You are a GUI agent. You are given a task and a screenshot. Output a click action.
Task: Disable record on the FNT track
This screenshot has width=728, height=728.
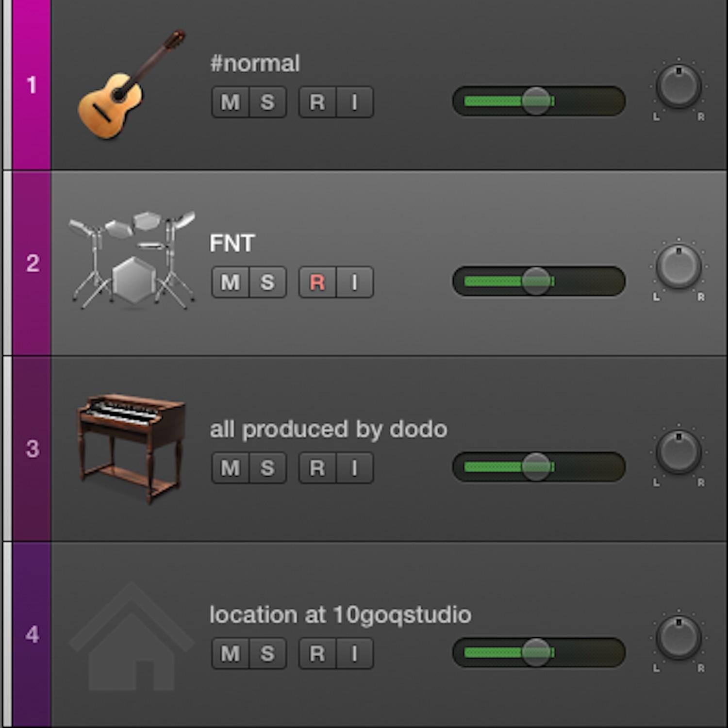pos(317,282)
